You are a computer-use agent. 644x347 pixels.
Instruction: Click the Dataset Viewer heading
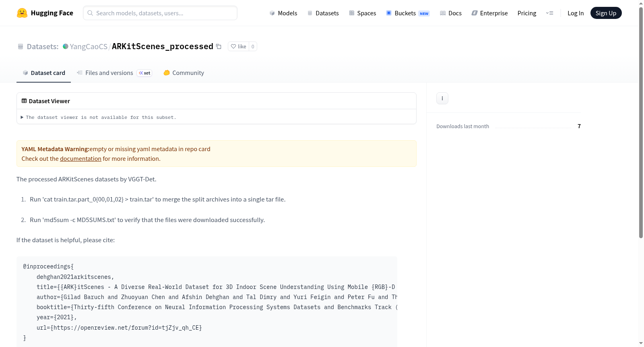point(50,101)
